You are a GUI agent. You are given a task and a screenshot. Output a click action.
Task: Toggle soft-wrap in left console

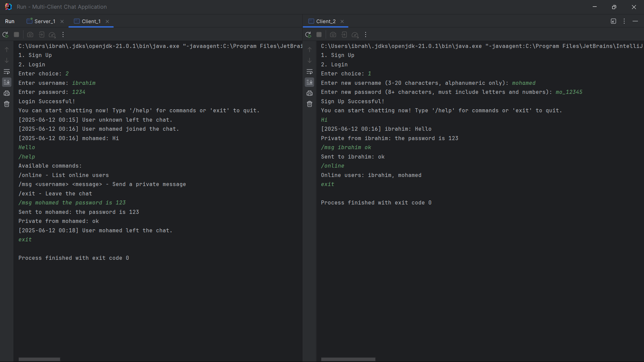7,72
